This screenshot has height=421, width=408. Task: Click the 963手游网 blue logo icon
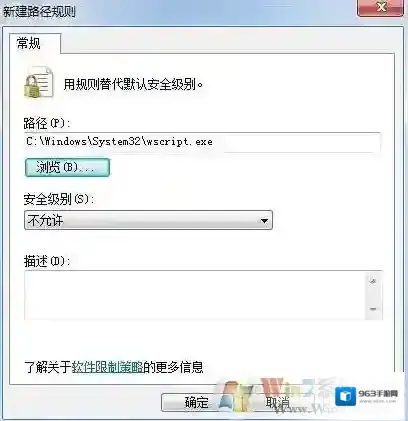click(345, 396)
